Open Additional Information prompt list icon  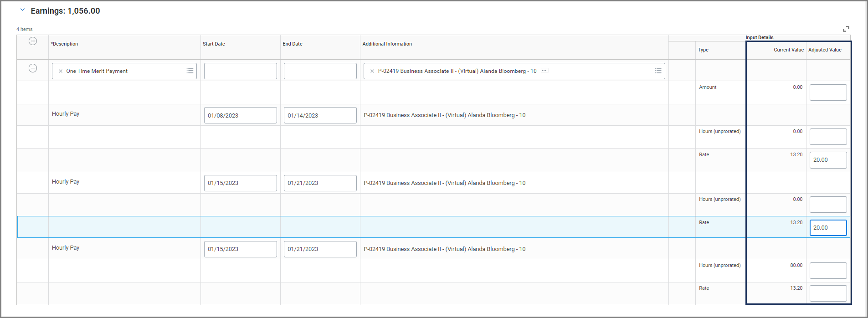[658, 71]
